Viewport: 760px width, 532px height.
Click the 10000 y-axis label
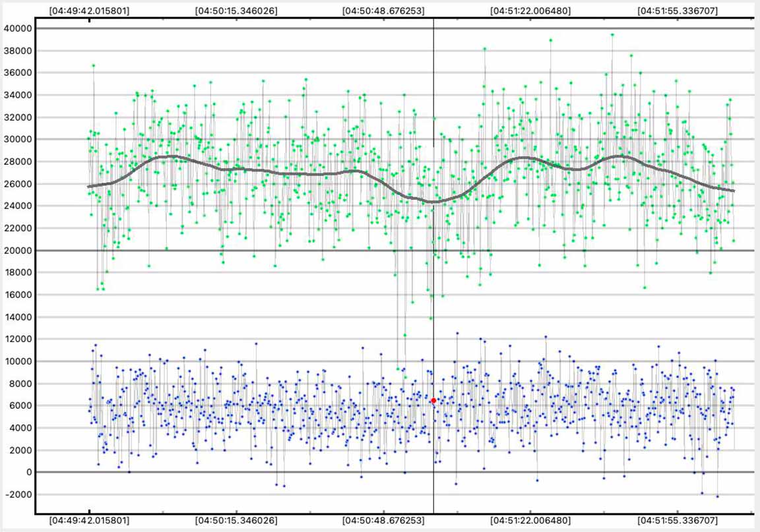click(x=17, y=361)
